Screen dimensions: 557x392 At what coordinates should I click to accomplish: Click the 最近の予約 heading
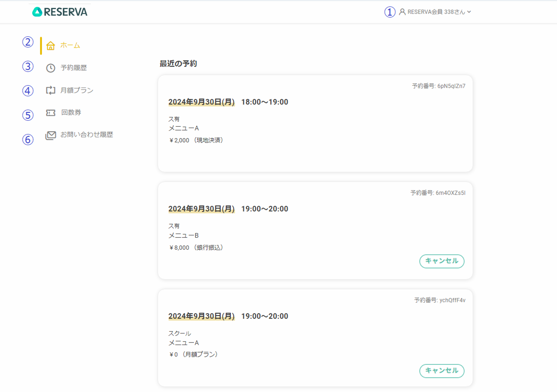178,64
